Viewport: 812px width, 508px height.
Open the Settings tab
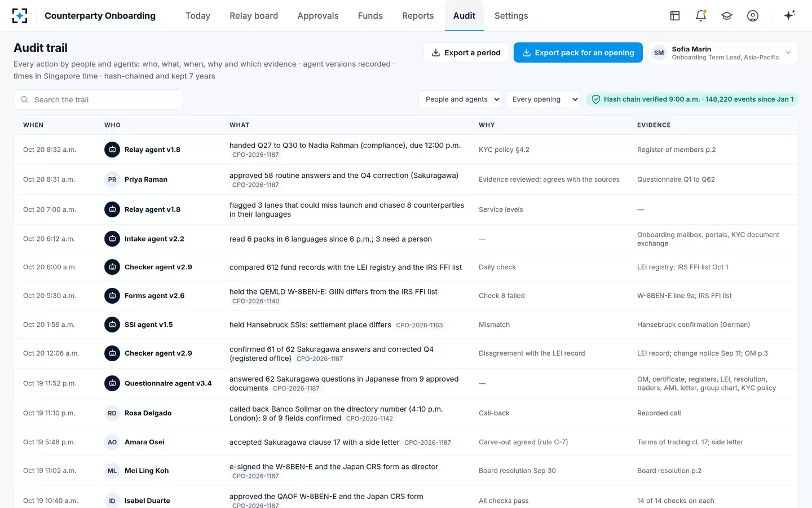(511, 16)
